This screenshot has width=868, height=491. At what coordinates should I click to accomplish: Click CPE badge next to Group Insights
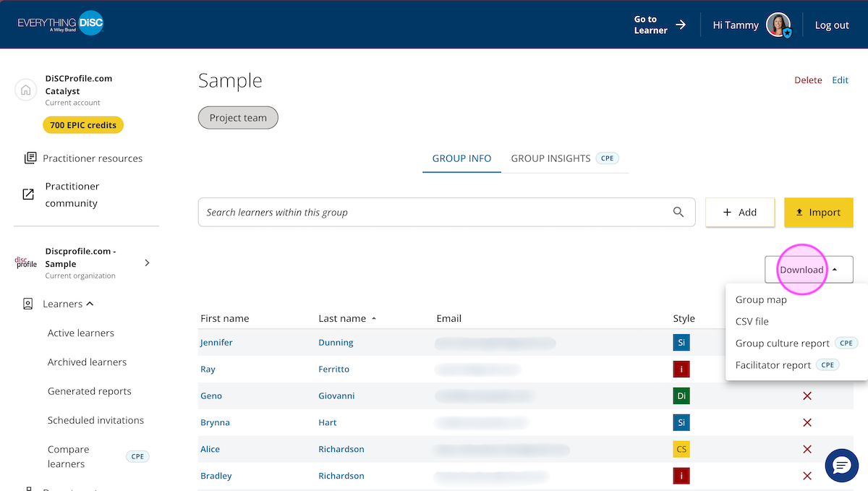(607, 158)
